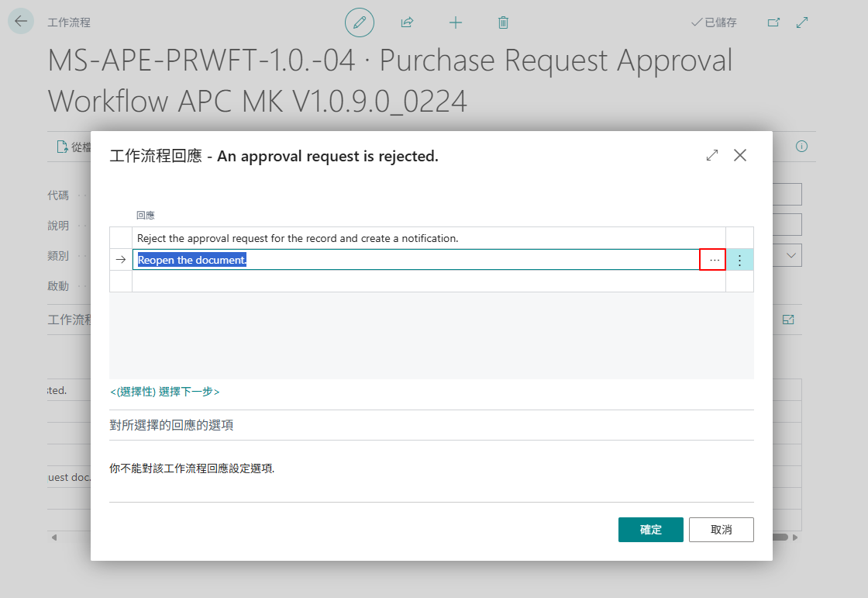Cancel with the 取消 button
Screen dimensions: 868x598
tap(721, 529)
